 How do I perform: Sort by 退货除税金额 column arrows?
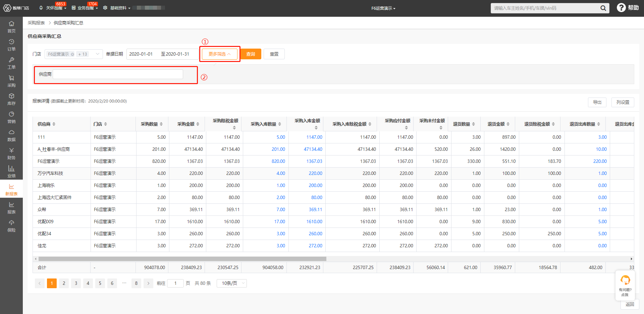coord(553,124)
